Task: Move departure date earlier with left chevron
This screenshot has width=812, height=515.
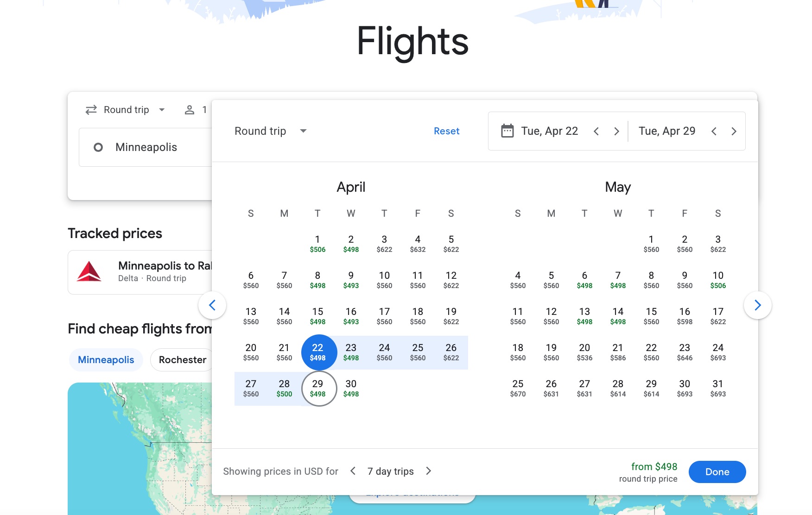Action: coord(596,131)
